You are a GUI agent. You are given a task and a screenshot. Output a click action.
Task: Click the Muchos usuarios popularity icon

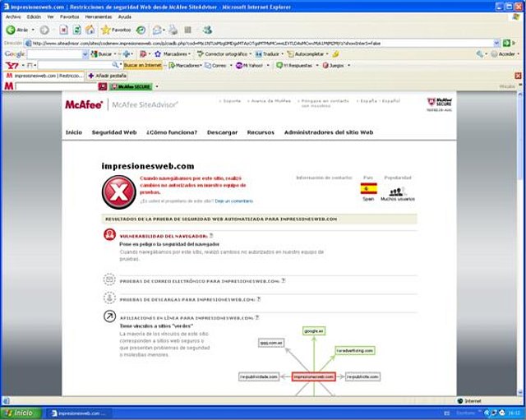point(397,192)
